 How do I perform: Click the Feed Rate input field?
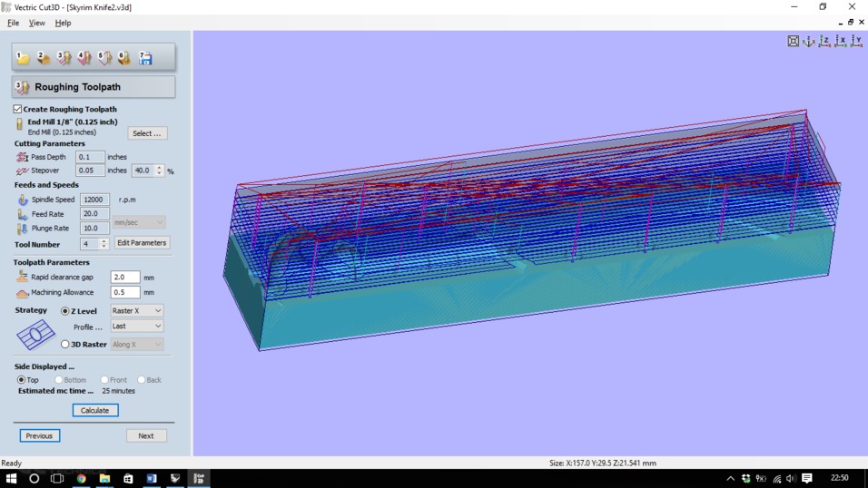94,213
